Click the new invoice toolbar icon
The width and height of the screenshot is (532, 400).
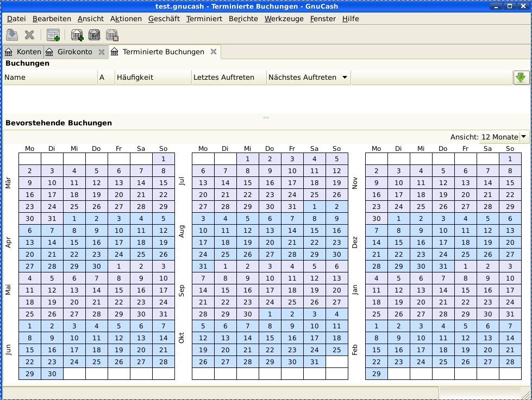tap(53, 35)
